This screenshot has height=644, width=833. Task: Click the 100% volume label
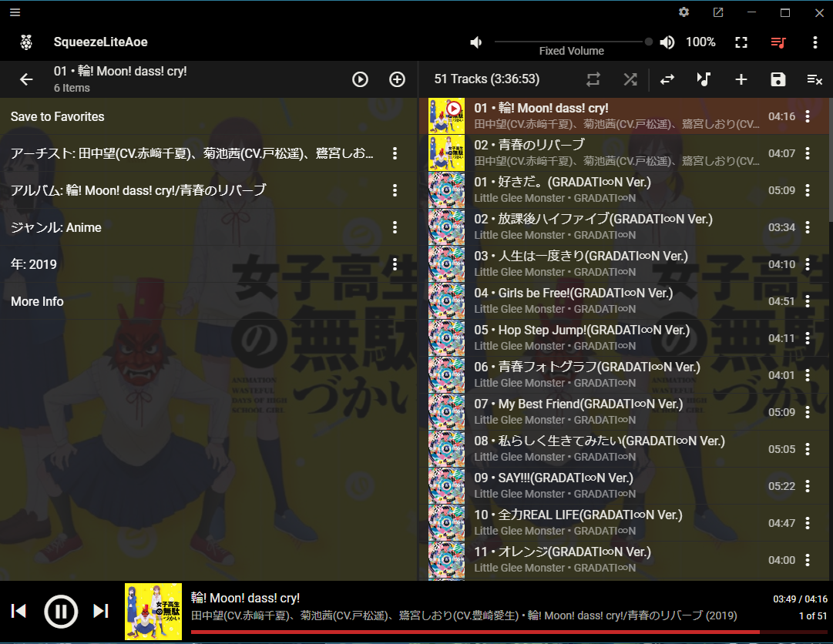700,42
